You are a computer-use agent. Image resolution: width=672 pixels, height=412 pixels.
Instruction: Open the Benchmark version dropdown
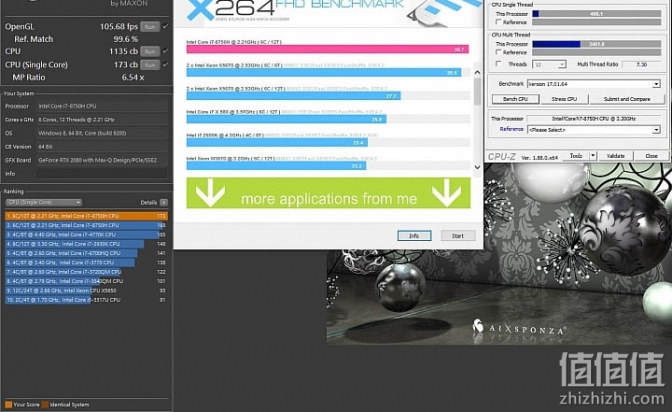click(x=593, y=84)
